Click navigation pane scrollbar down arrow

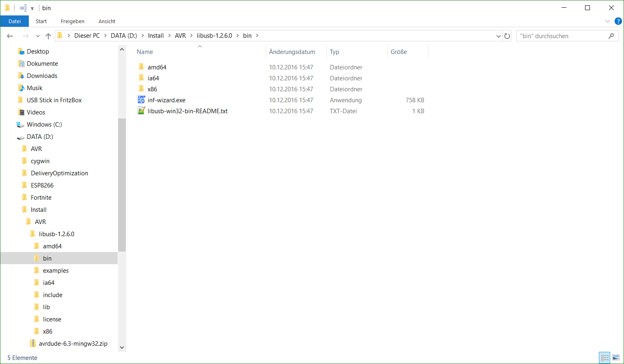click(122, 347)
